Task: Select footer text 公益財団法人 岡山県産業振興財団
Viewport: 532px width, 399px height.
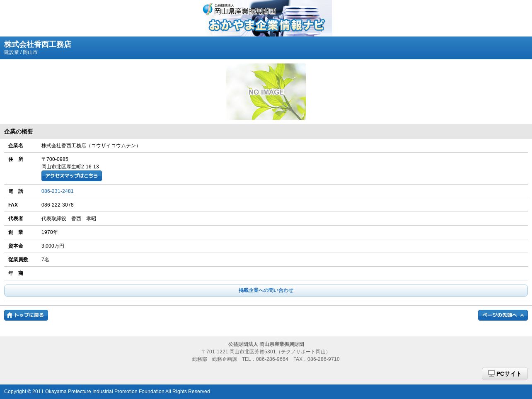Action: pyautogui.click(x=266, y=344)
